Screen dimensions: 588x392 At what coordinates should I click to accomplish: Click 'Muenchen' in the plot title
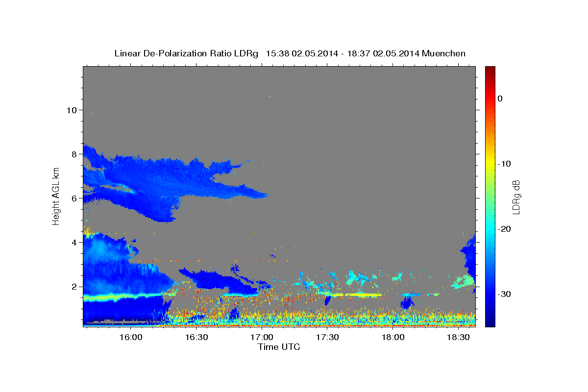click(x=444, y=53)
